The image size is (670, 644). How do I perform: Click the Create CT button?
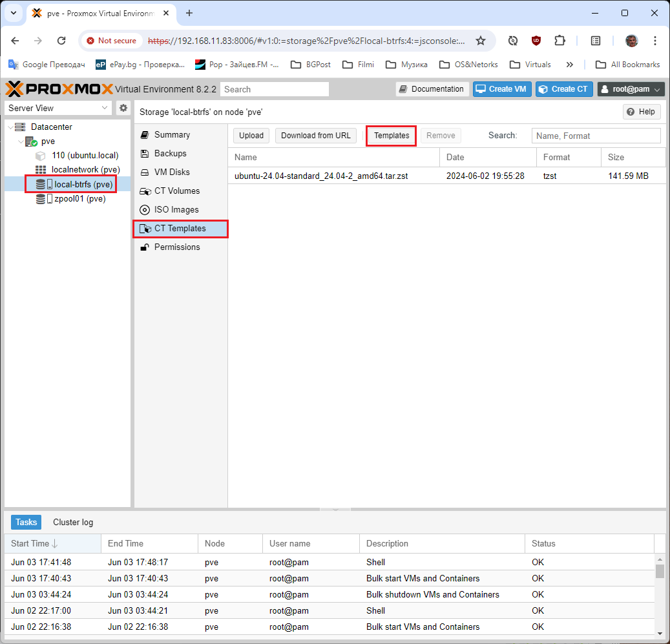point(564,89)
